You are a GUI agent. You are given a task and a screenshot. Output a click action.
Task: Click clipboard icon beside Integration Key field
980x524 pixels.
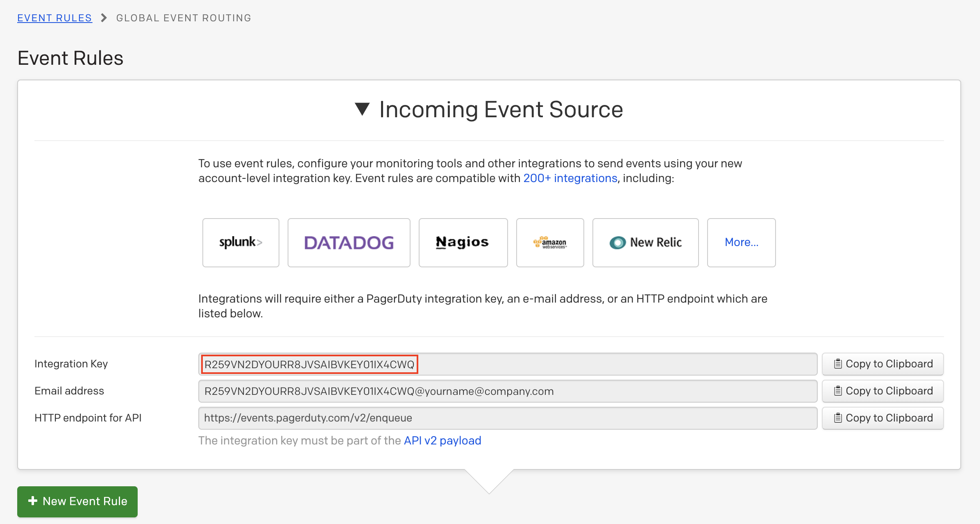838,364
